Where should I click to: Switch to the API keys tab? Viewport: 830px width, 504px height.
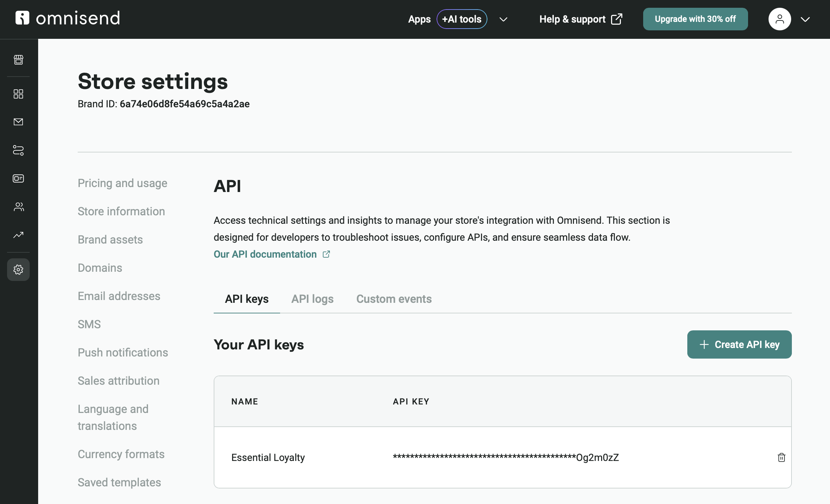point(247,299)
